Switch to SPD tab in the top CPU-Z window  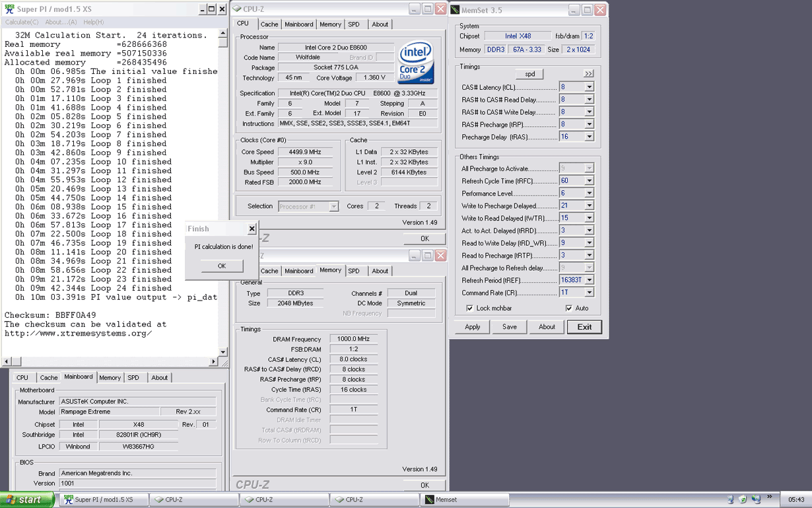(x=354, y=24)
